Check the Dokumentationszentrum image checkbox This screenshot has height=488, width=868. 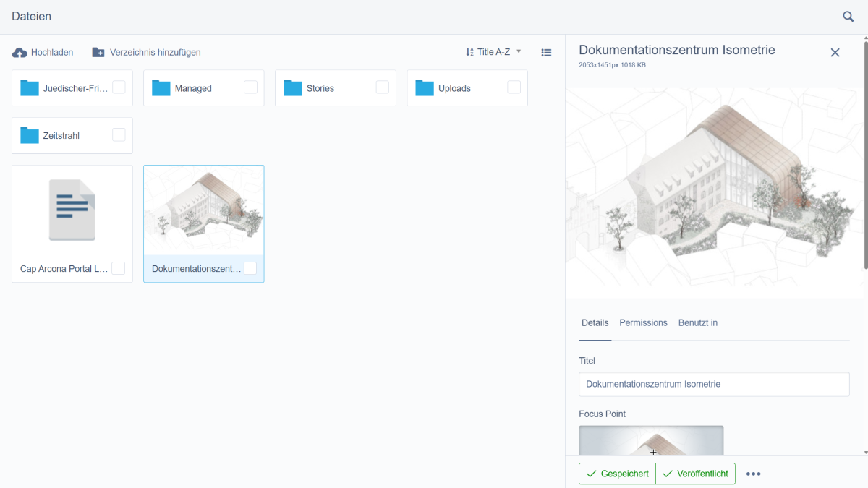pos(250,268)
